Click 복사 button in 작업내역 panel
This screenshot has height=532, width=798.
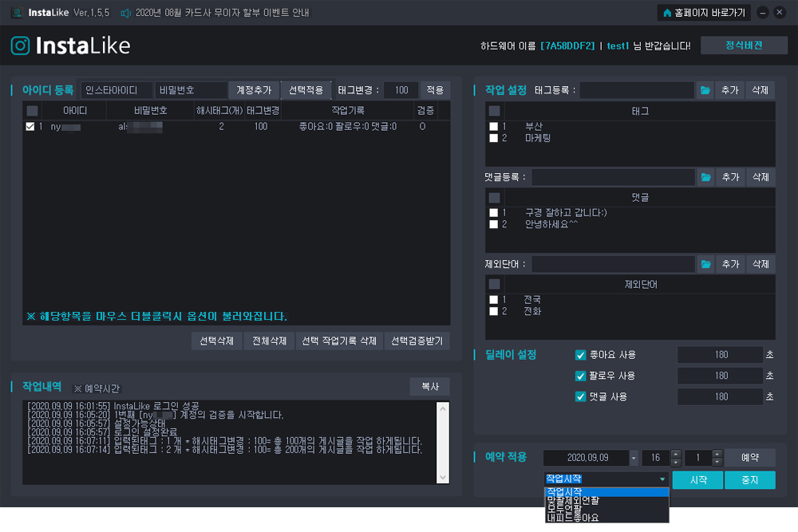430,387
